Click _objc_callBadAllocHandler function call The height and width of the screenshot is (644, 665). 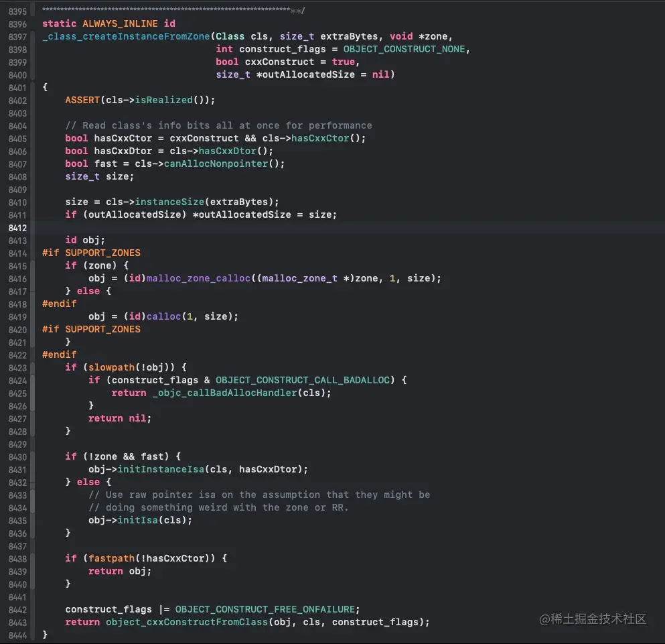point(225,393)
